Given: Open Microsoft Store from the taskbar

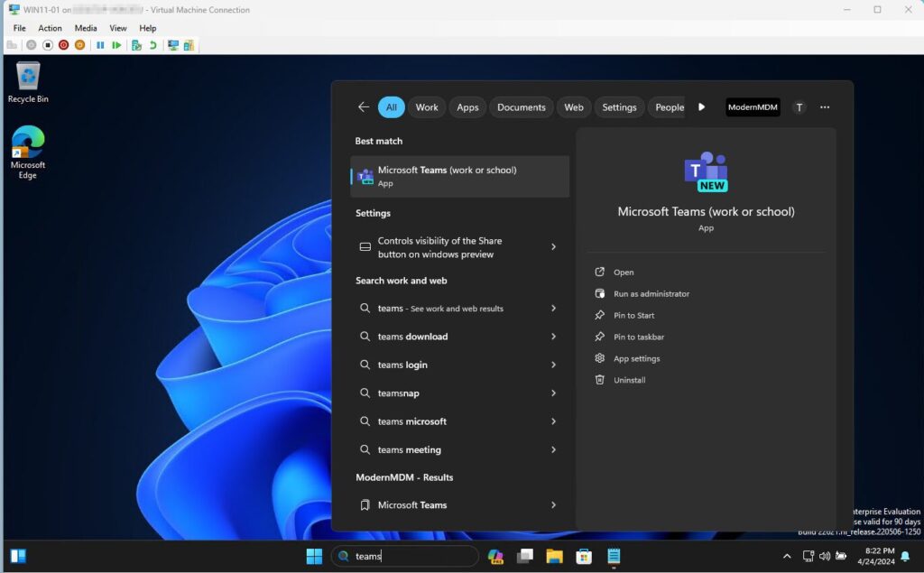Looking at the screenshot, I should pyautogui.click(x=584, y=556).
